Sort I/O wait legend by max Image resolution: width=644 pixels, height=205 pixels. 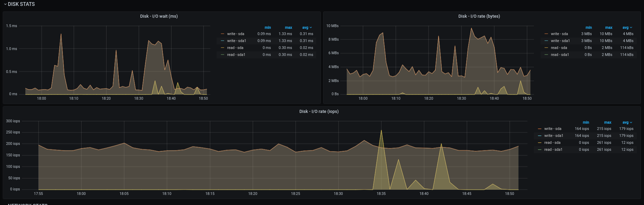coord(288,27)
